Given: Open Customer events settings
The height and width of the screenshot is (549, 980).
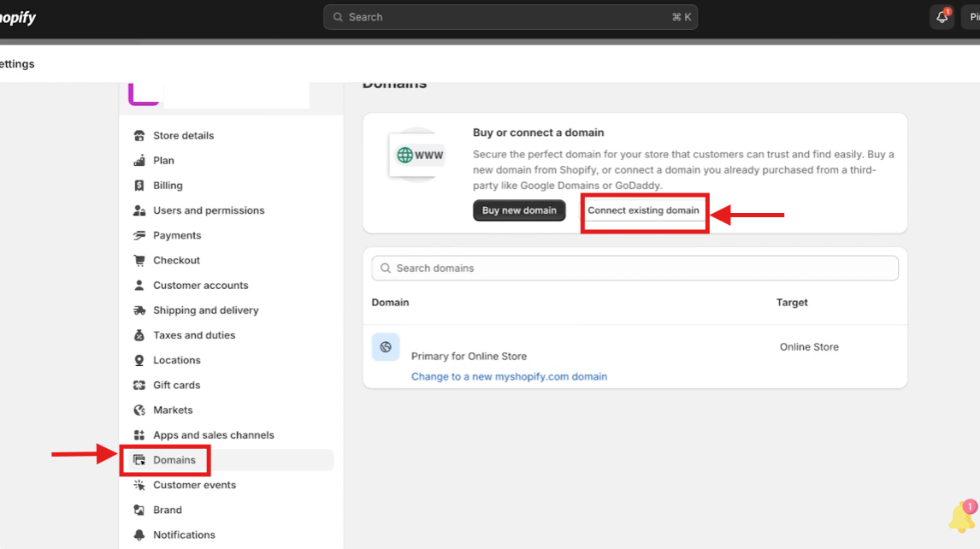Looking at the screenshot, I should click(194, 486).
